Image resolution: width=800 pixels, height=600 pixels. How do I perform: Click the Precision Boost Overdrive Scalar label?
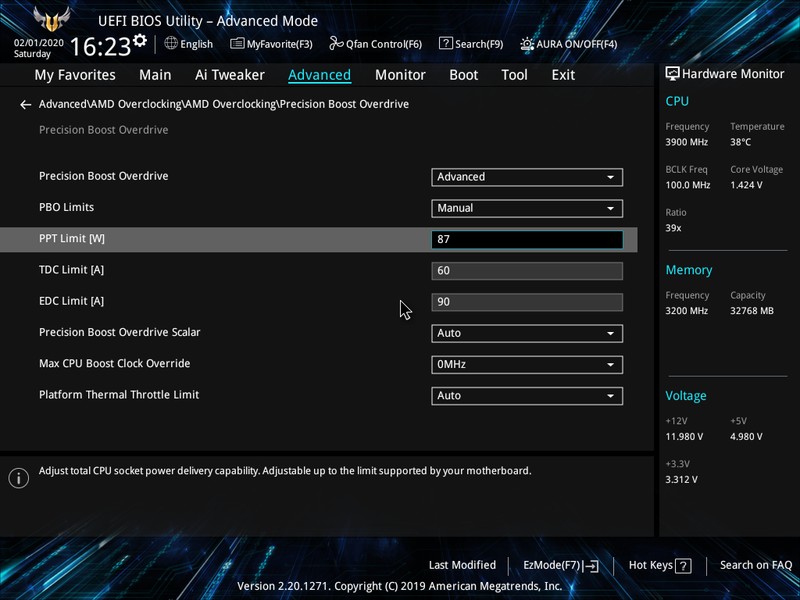point(119,332)
